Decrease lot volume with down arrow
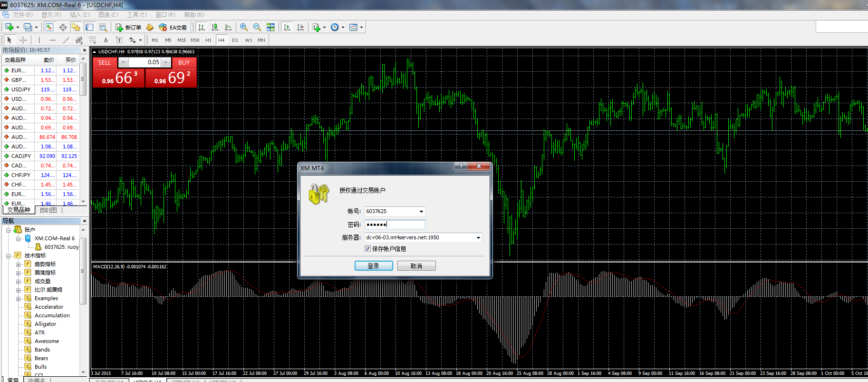Screen dimensions: 868x382 [x=123, y=62]
